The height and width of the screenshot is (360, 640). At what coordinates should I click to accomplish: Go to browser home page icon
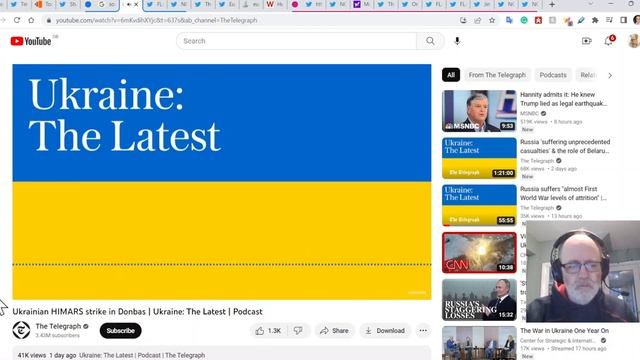pos(31,20)
